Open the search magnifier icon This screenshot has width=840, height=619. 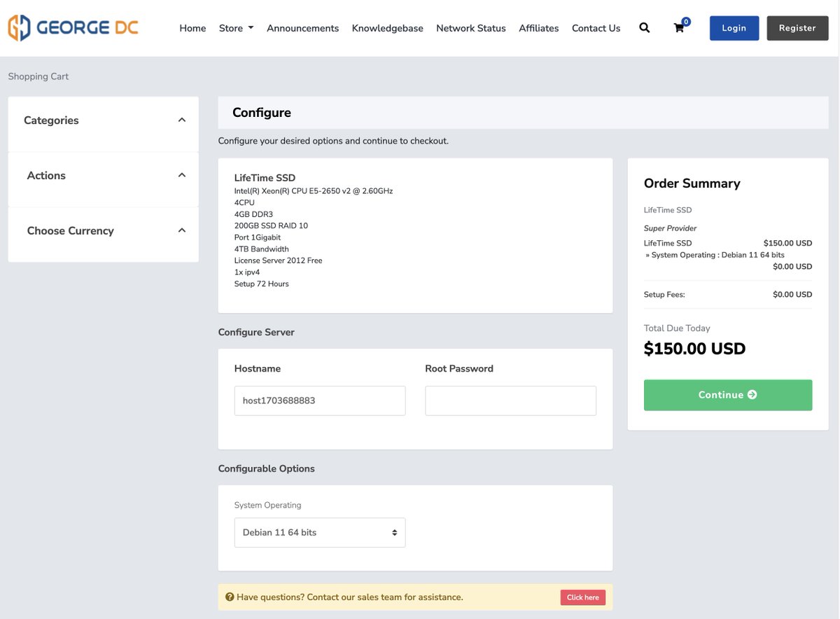(645, 28)
